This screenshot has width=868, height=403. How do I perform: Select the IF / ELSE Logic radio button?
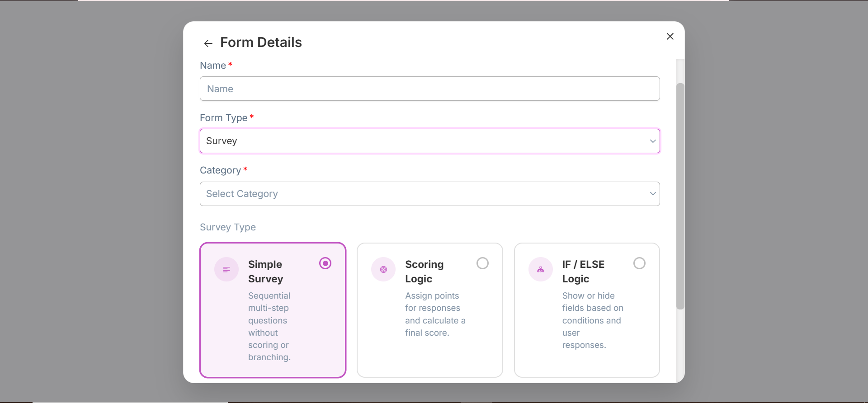639,263
